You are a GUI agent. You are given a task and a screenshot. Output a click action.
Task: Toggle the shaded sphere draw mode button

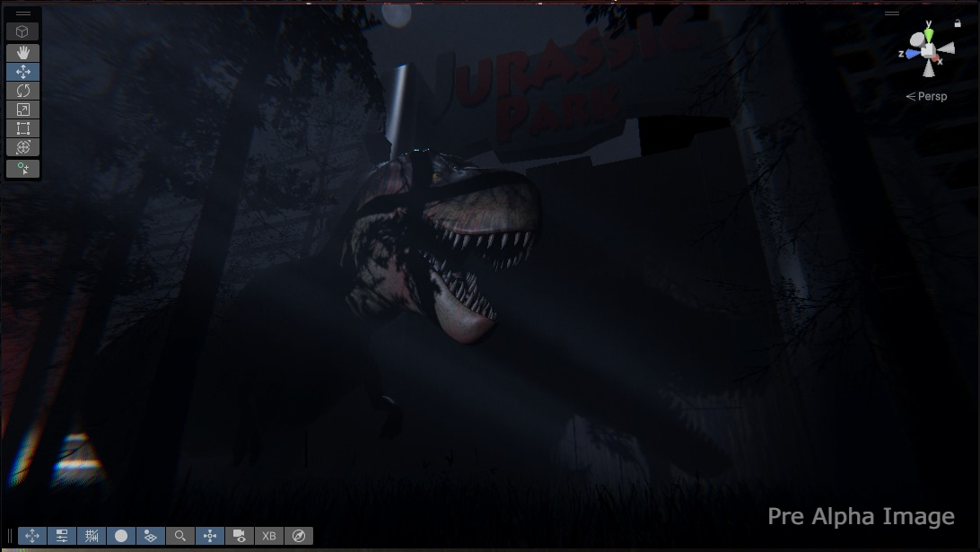pos(121,536)
